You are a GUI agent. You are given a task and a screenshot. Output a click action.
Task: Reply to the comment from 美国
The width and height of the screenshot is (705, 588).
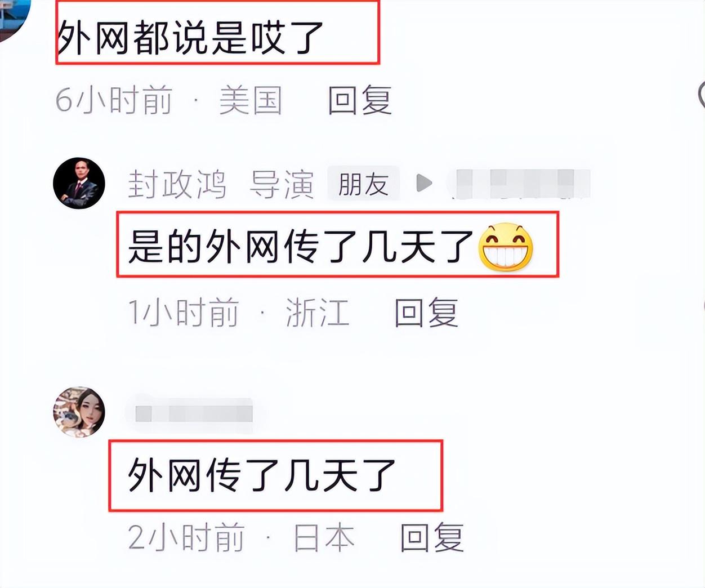coord(360,100)
